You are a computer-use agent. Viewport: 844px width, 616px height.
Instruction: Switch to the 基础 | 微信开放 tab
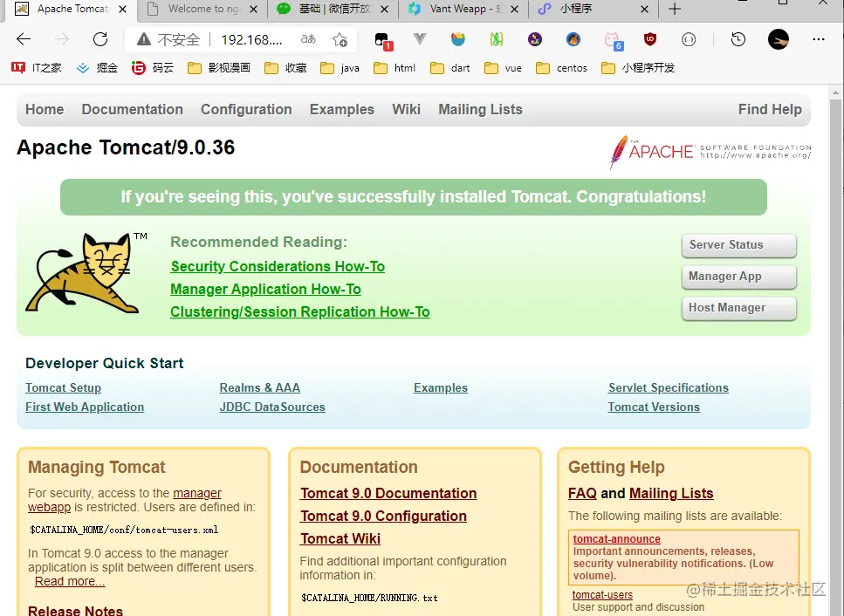333,9
